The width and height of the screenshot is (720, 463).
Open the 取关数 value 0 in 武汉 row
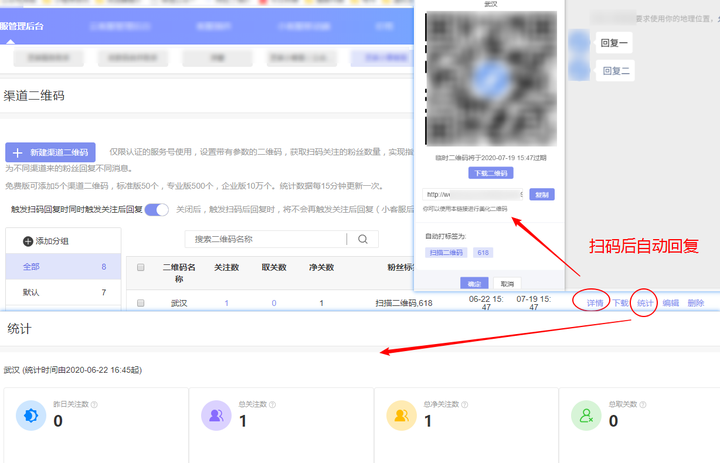[x=274, y=303]
